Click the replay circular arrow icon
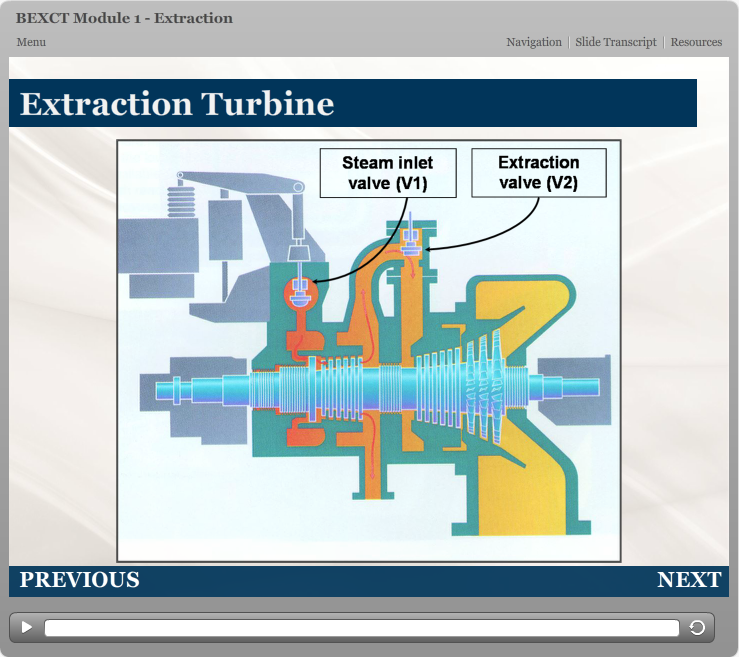The image size is (739, 657). point(697,627)
